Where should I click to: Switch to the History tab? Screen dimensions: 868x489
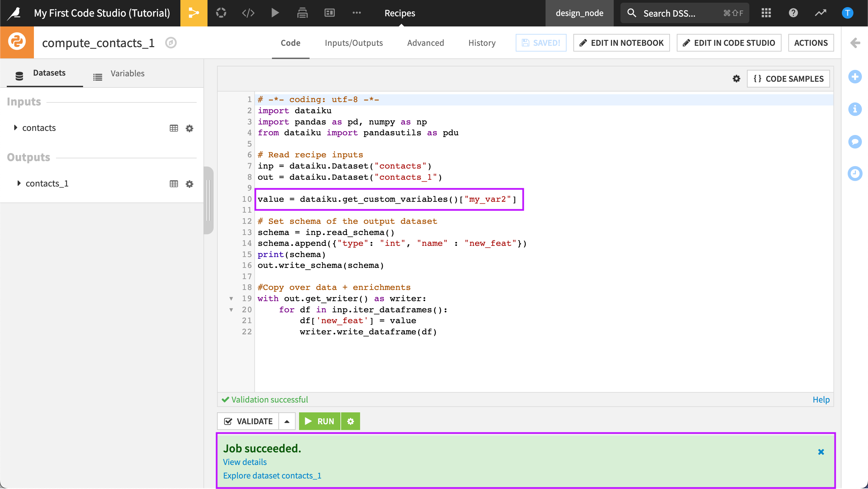(x=482, y=43)
